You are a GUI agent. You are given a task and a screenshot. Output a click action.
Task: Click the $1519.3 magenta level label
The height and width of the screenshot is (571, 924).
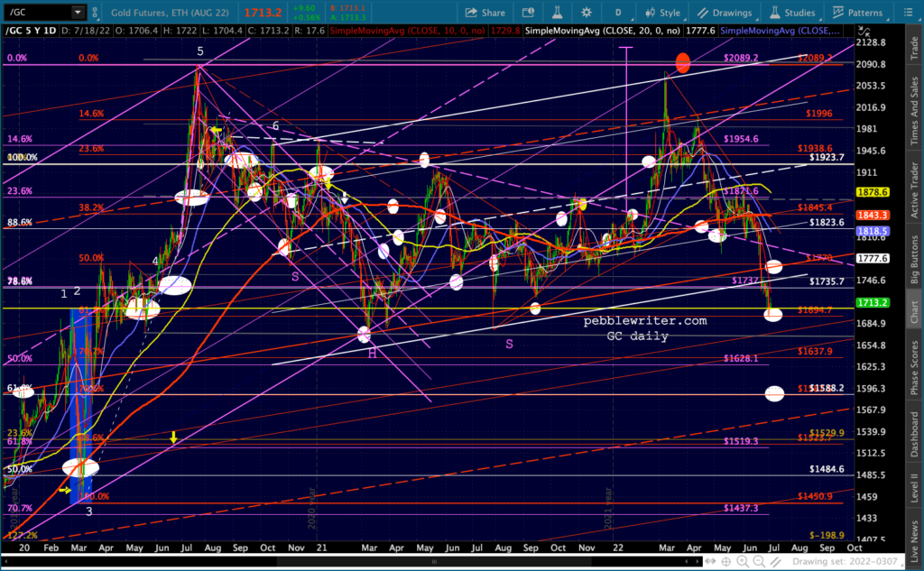point(742,441)
